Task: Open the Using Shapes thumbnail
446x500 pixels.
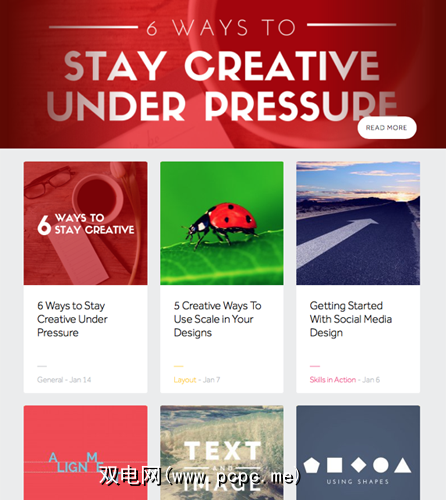Action: click(358, 453)
